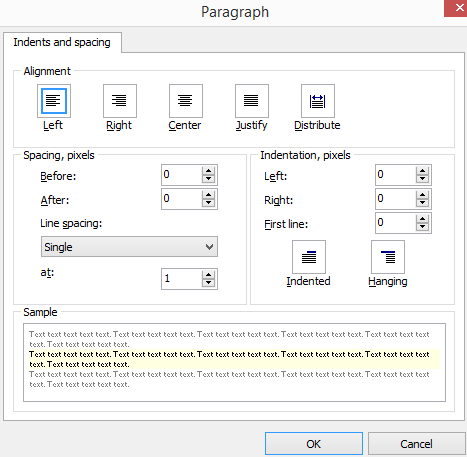Apply Hanging first line style
Viewport: 467px width, 457px height.
388,257
